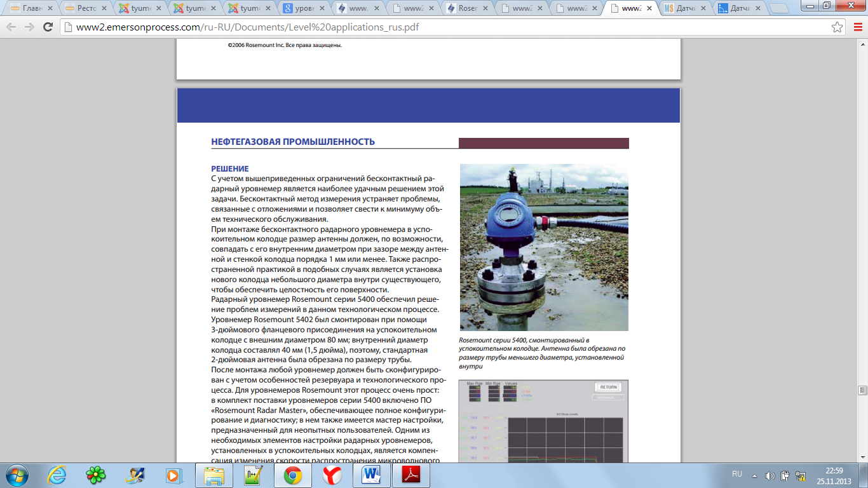Screen dimensions: 868x488
Task: Open a new browser tab
Action: point(780,9)
